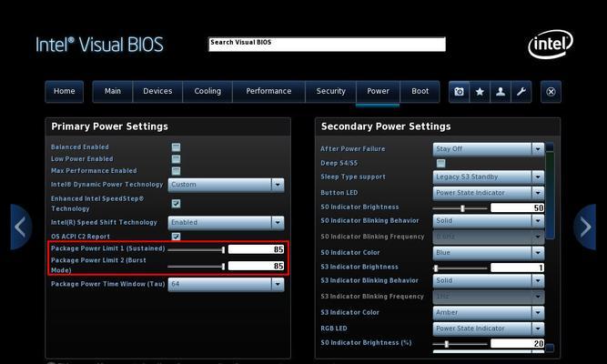Toggle Low Power Enabled checkbox
This screenshot has width=607, height=364.
[x=177, y=159]
